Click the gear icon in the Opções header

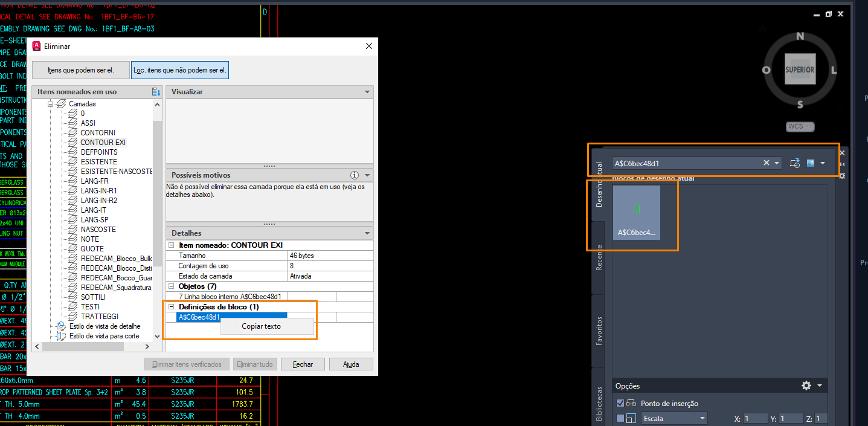coord(806,386)
